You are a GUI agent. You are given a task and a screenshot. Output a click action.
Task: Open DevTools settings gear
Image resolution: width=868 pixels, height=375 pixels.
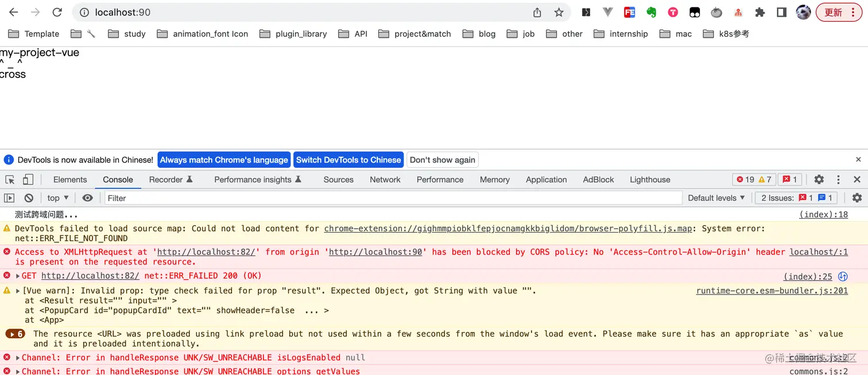click(819, 180)
